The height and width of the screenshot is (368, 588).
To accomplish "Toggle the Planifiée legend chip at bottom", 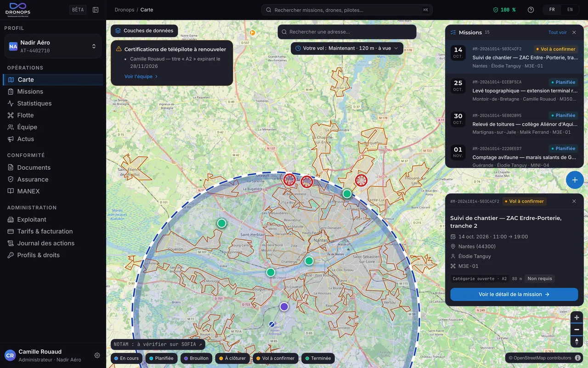I will [162, 358].
